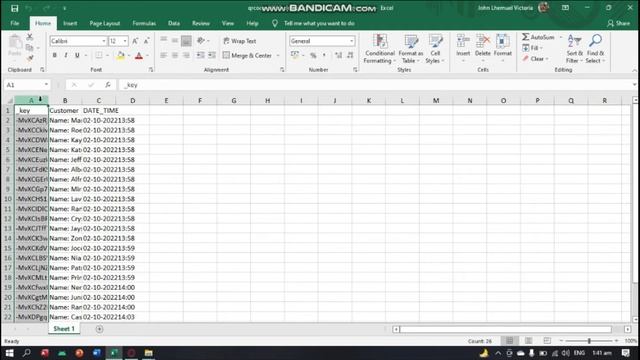Select the Sheet 1 tab
Image resolution: width=640 pixels, height=360 pixels.
click(x=64, y=329)
